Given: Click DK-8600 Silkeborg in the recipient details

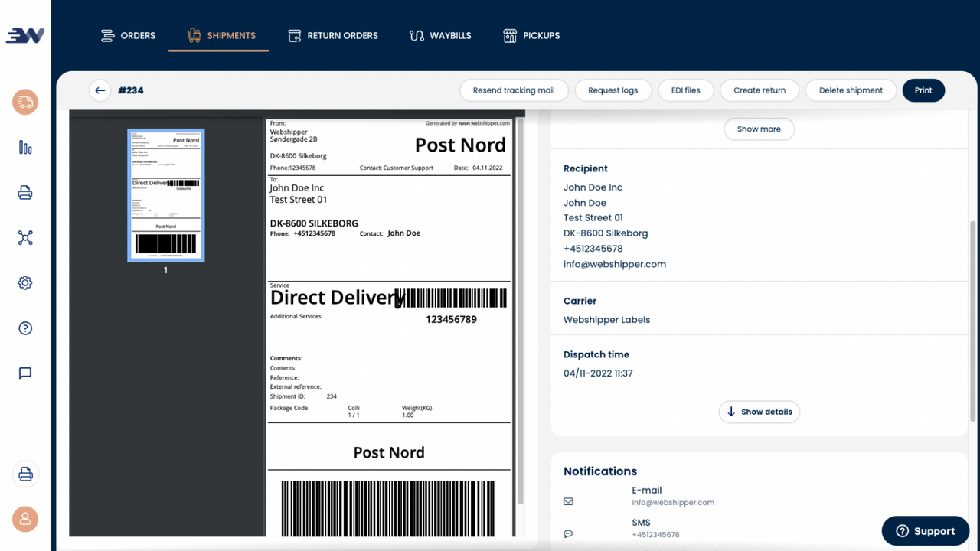Looking at the screenshot, I should point(606,233).
